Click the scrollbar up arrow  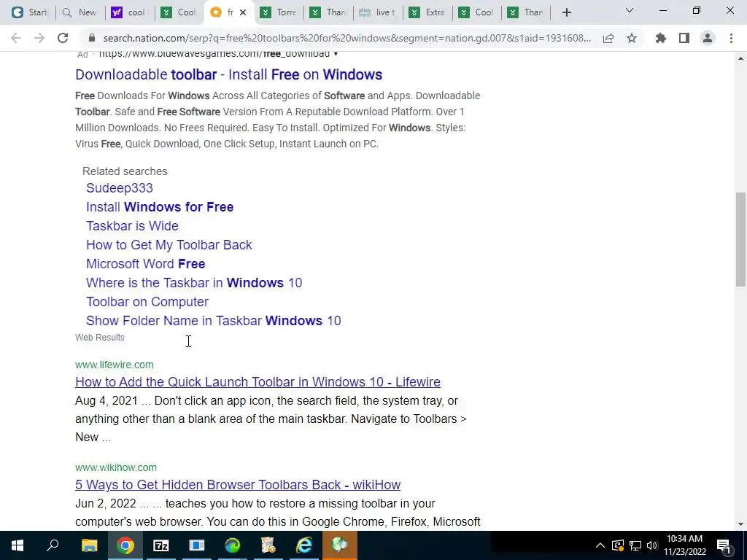[740, 58]
